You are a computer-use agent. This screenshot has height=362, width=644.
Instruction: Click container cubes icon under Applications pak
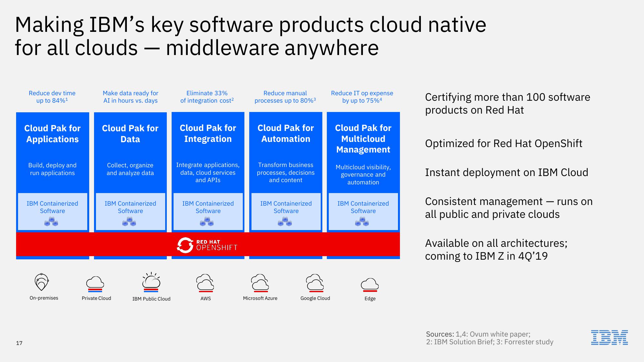click(x=51, y=221)
